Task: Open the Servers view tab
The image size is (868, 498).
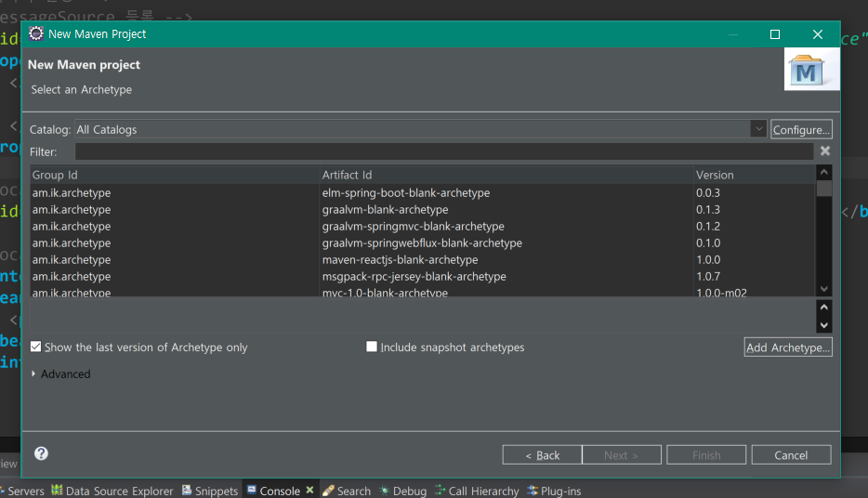Action: [22, 491]
